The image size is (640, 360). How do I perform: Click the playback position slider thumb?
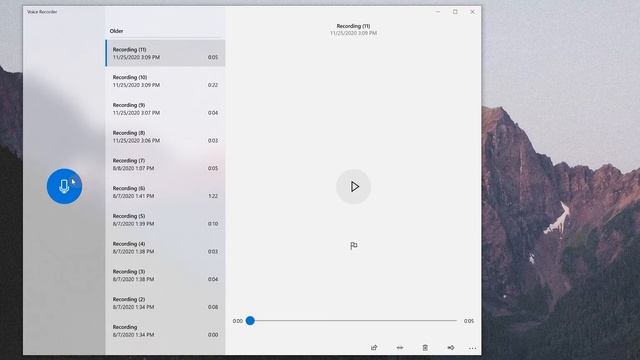[250, 321]
